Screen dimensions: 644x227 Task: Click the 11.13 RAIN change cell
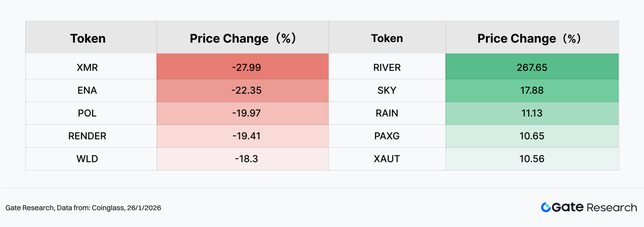pos(532,113)
